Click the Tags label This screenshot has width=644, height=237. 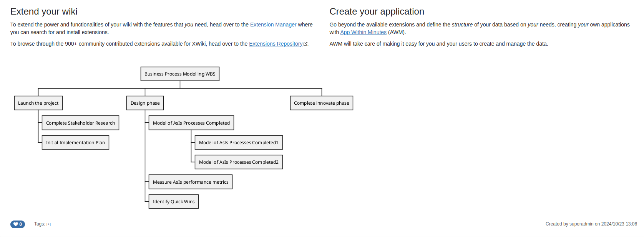pyautogui.click(x=40, y=224)
